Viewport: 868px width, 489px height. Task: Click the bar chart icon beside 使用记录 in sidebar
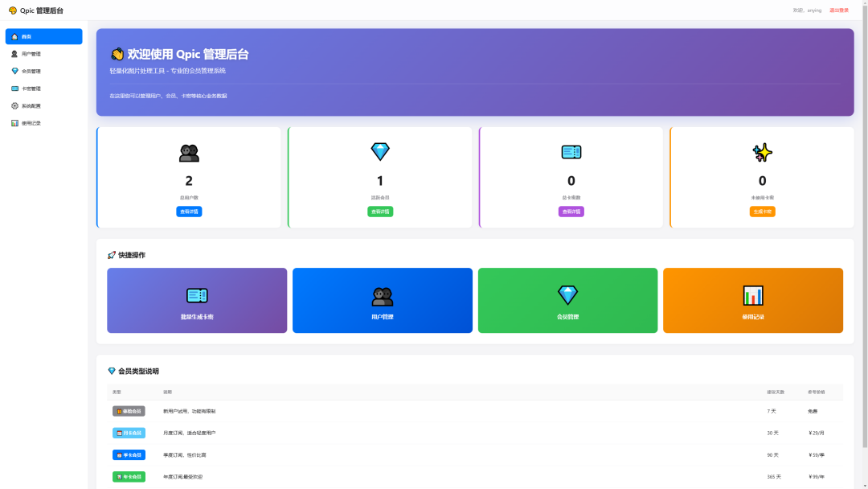pyautogui.click(x=14, y=123)
